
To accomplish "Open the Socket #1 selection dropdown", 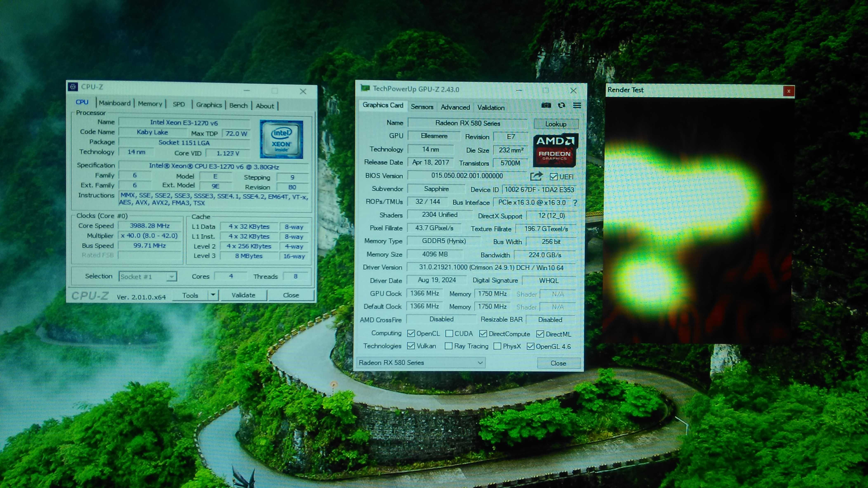I will pyautogui.click(x=148, y=277).
